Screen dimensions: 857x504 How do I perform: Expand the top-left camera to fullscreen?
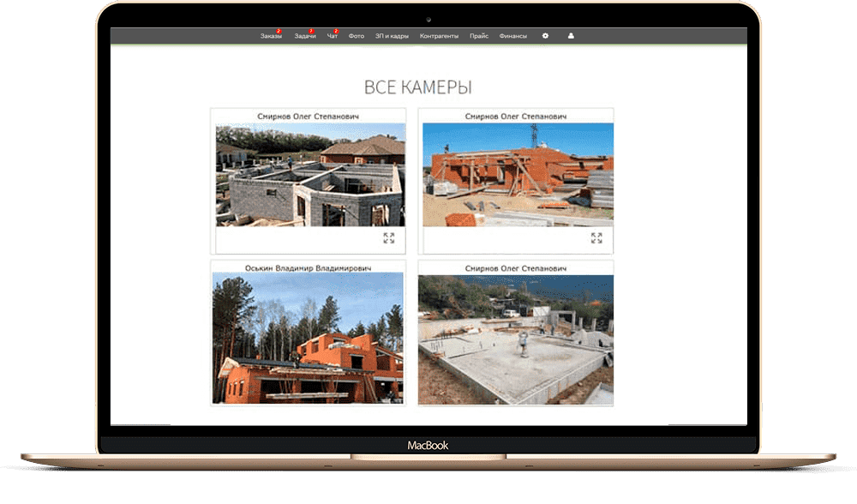click(x=389, y=238)
